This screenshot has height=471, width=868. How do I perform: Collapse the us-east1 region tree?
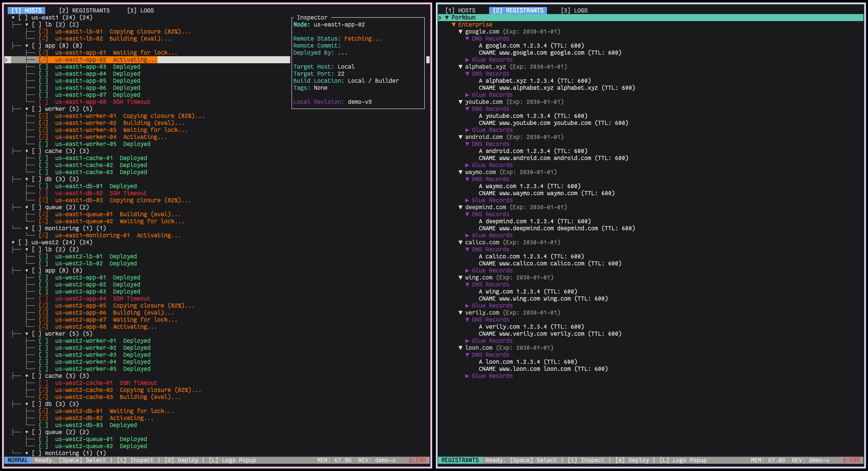pos(13,17)
